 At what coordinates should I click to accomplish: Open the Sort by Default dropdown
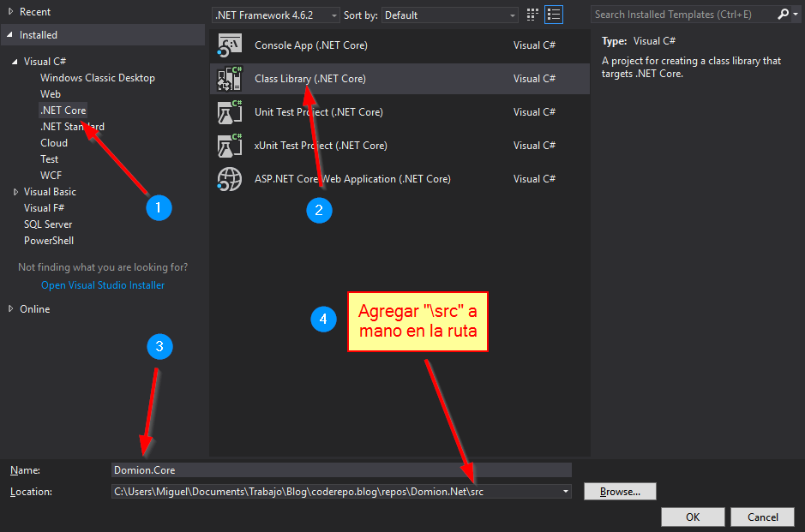pyautogui.click(x=450, y=15)
